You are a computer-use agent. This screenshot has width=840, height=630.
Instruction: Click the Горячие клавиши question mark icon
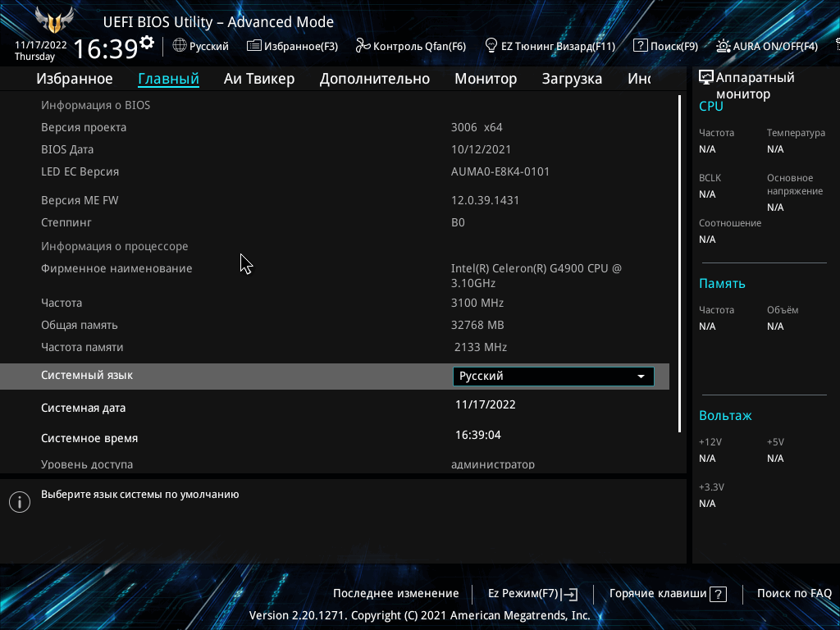pyautogui.click(x=718, y=594)
